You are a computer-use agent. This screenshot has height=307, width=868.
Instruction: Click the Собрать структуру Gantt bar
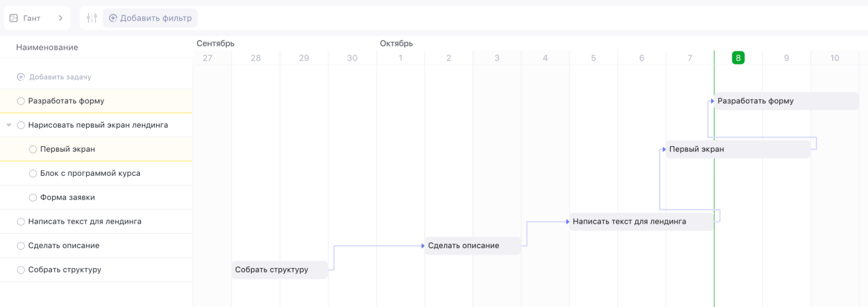[x=280, y=270]
